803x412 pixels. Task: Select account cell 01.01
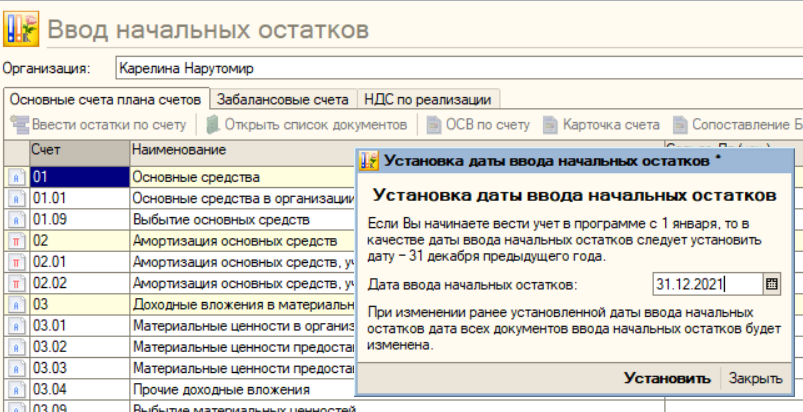pyautogui.click(x=79, y=198)
